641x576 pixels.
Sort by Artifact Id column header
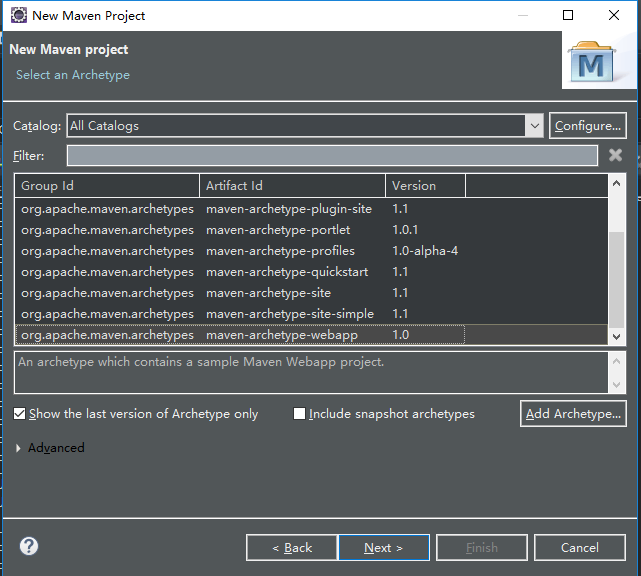coord(292,186)
